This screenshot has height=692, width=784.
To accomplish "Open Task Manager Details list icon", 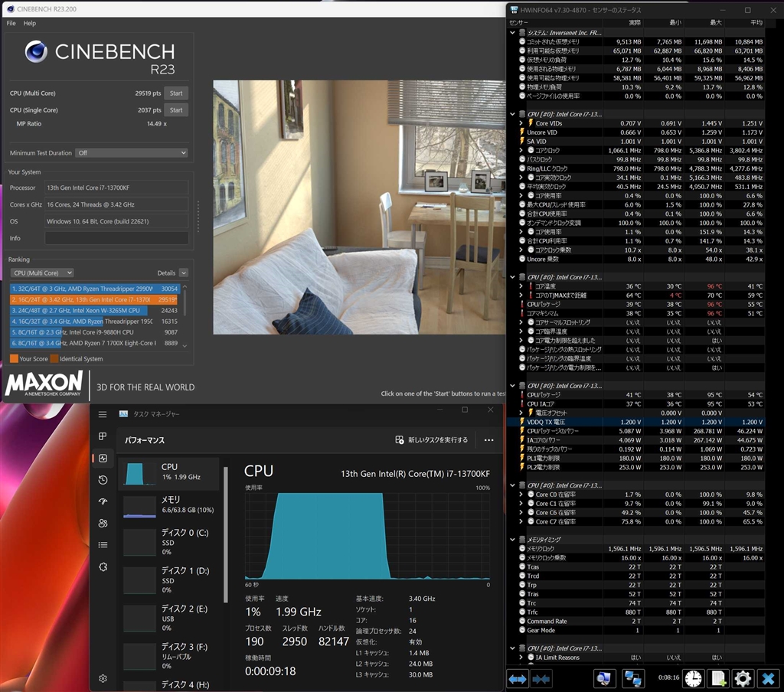I will pos(103,545).
